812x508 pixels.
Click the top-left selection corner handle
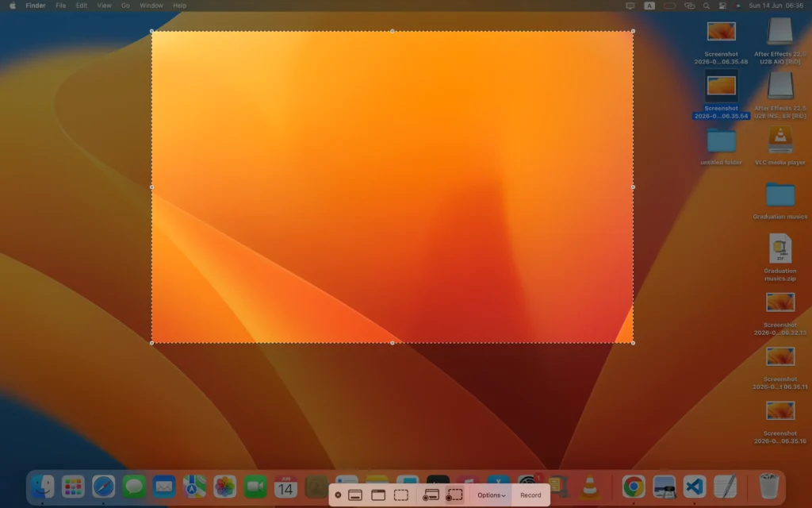[151, 31]
